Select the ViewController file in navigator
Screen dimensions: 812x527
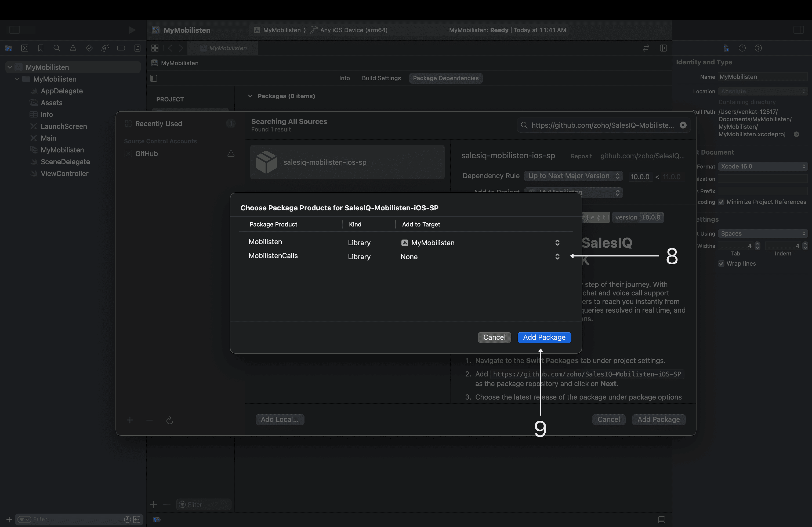coord(64,174)
